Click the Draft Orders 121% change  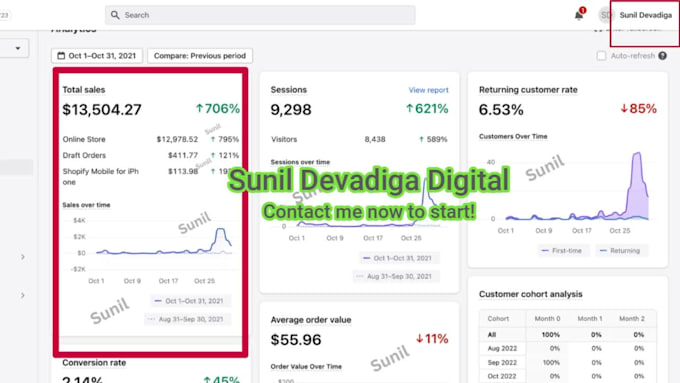tap(225, 155)
